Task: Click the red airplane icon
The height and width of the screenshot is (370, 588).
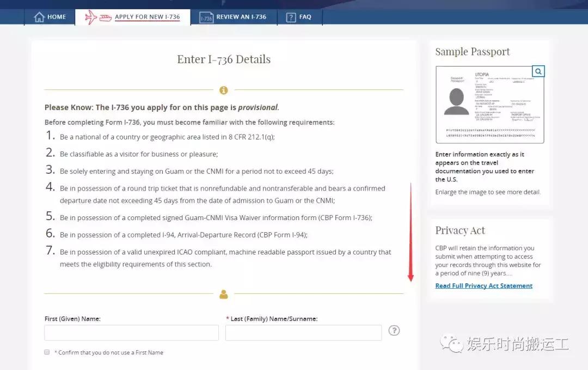Action: click(x=90, y=17)
